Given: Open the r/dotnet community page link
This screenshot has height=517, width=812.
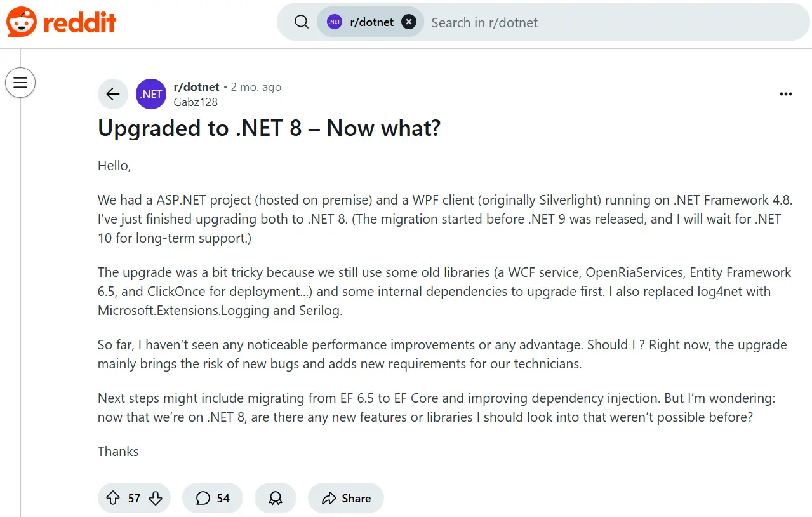Looking at the screenshot, I should click(x=197, y=87).
